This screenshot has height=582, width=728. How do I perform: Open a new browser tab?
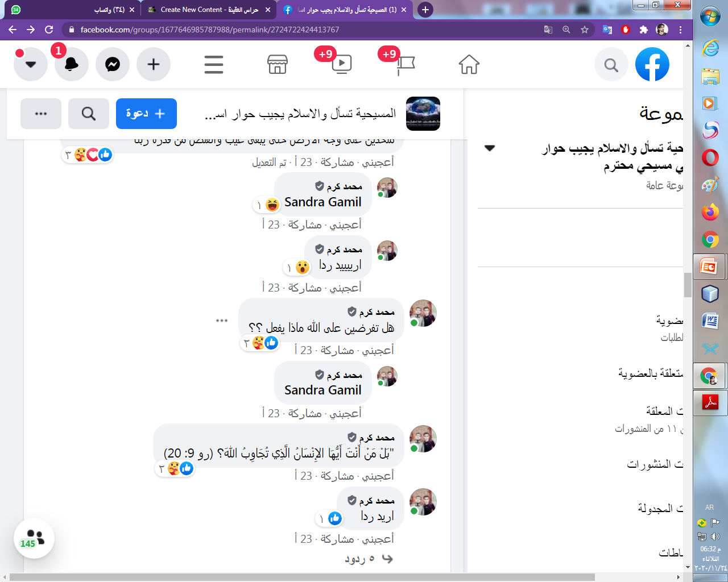coord(425,10)
